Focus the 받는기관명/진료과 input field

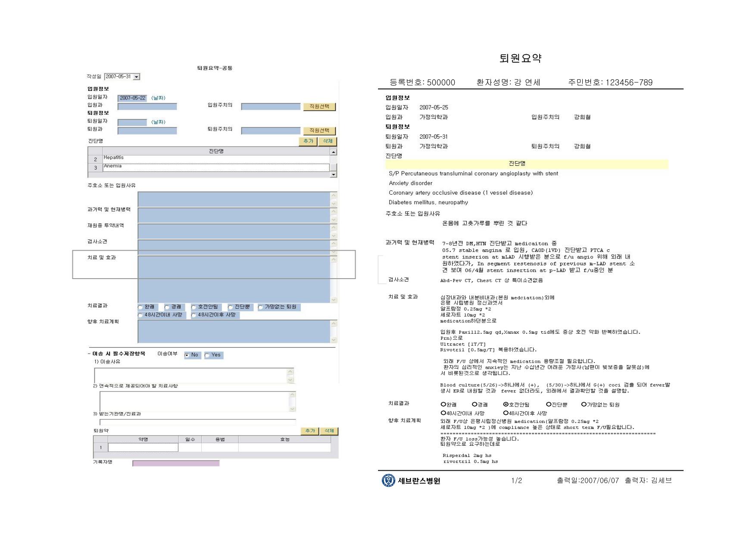[197, 422]
